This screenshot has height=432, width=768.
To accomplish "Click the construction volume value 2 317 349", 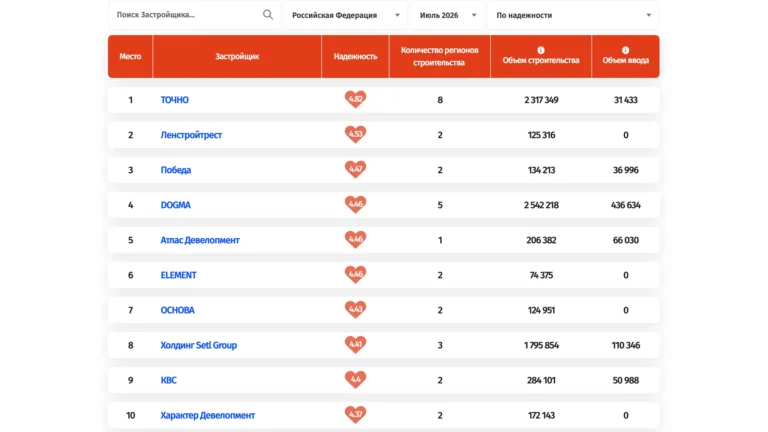I will point(541,100).
